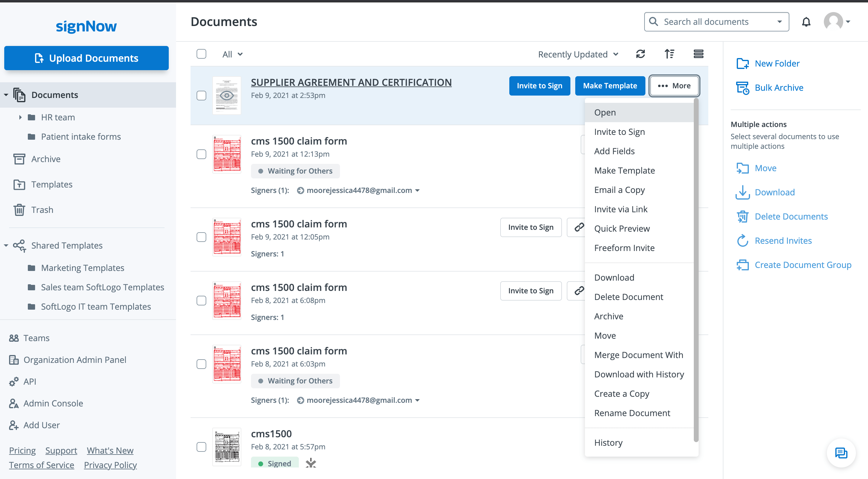The image size is (868, 479).
Task: Click the sort order icon
Action: (x=669, y=54)
